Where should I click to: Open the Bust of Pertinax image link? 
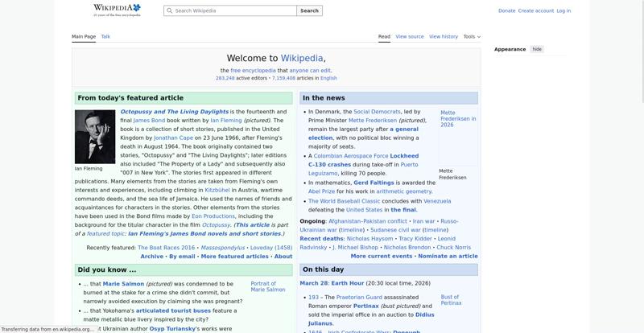tap(451, 300)
